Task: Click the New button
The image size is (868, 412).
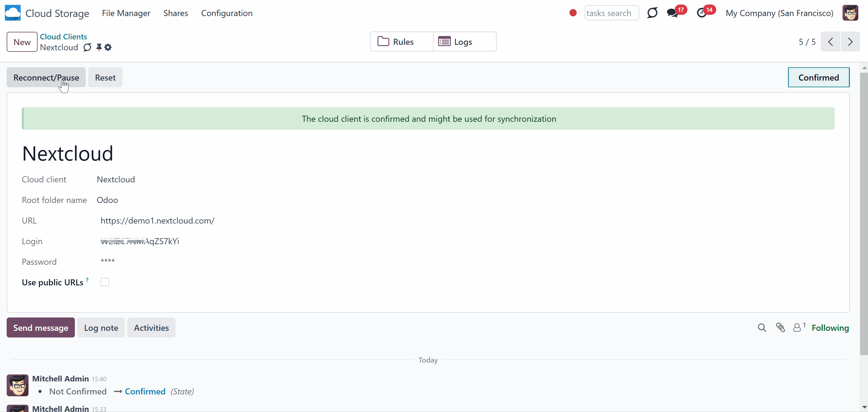Action: [22, 42]
